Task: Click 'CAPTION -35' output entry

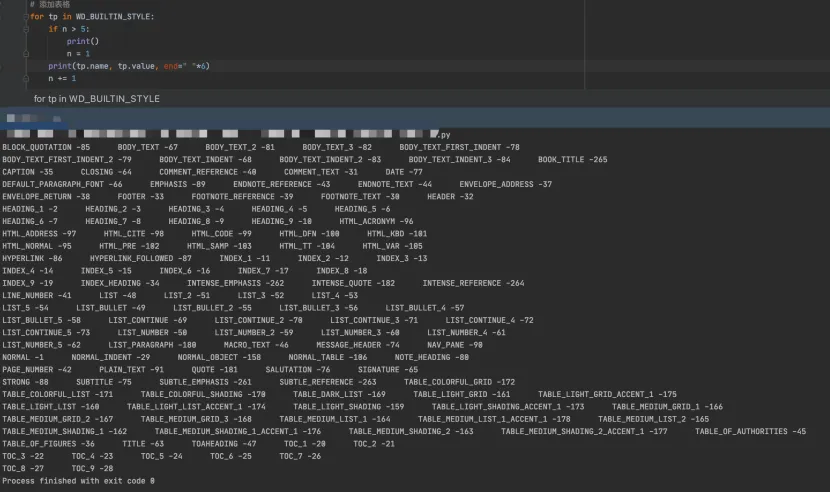Action: pos(28,172)
